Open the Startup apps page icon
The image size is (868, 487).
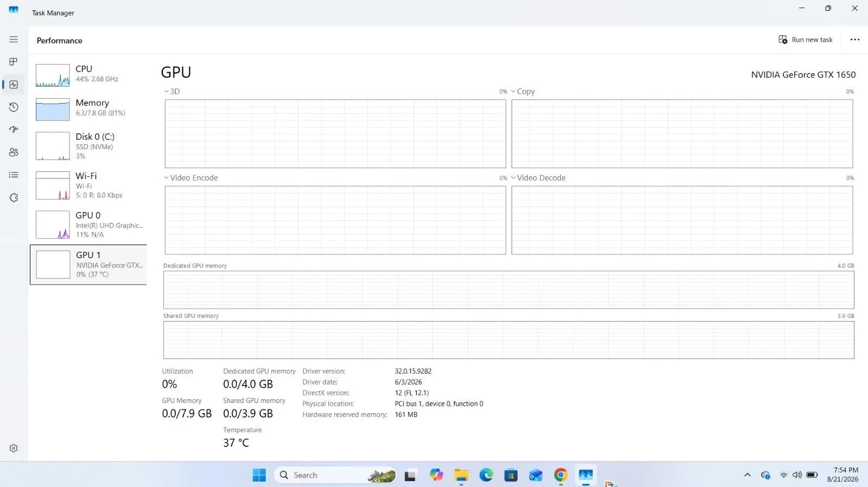pos(14,130)
